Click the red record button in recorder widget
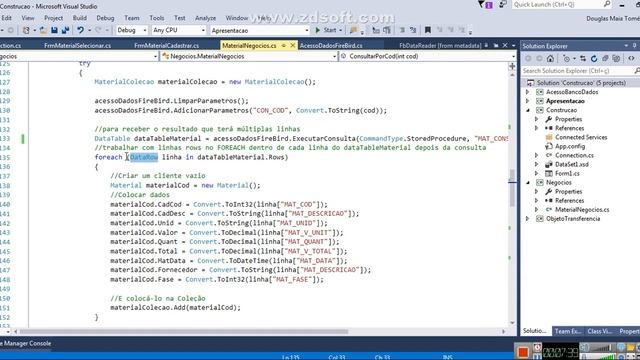640x360 pixels. (523, 351)
